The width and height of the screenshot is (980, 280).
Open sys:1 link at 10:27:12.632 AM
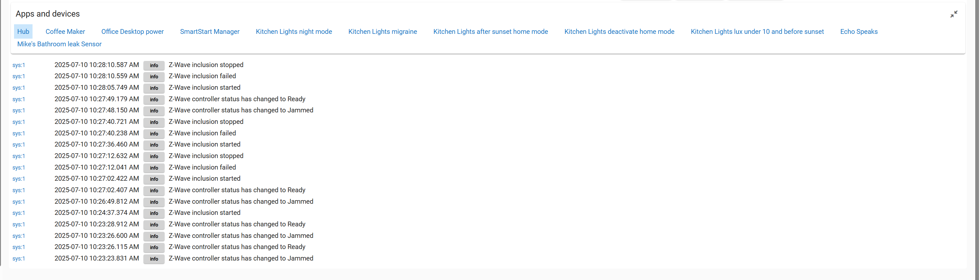pos(18,156)
